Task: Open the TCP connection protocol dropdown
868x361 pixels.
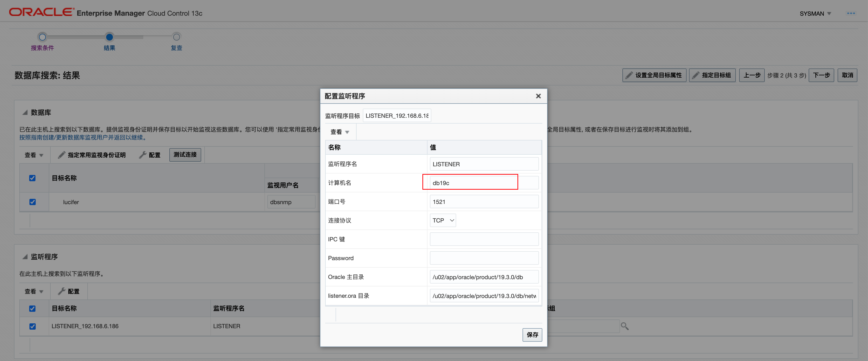Action: point(443,221)
